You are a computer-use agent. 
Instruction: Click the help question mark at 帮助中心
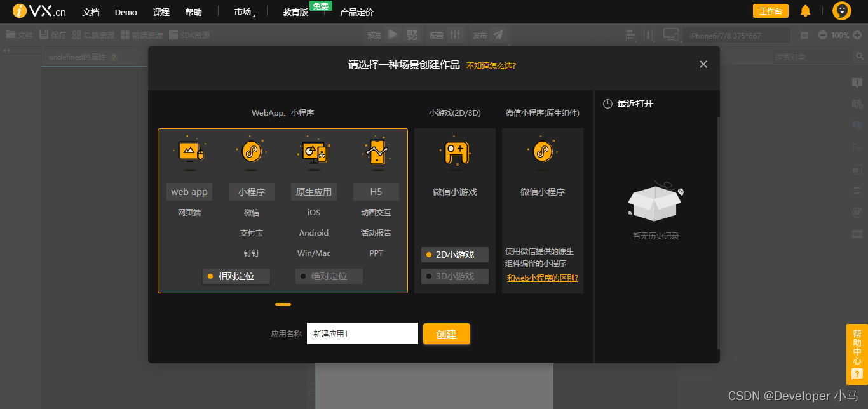[857, 374]
